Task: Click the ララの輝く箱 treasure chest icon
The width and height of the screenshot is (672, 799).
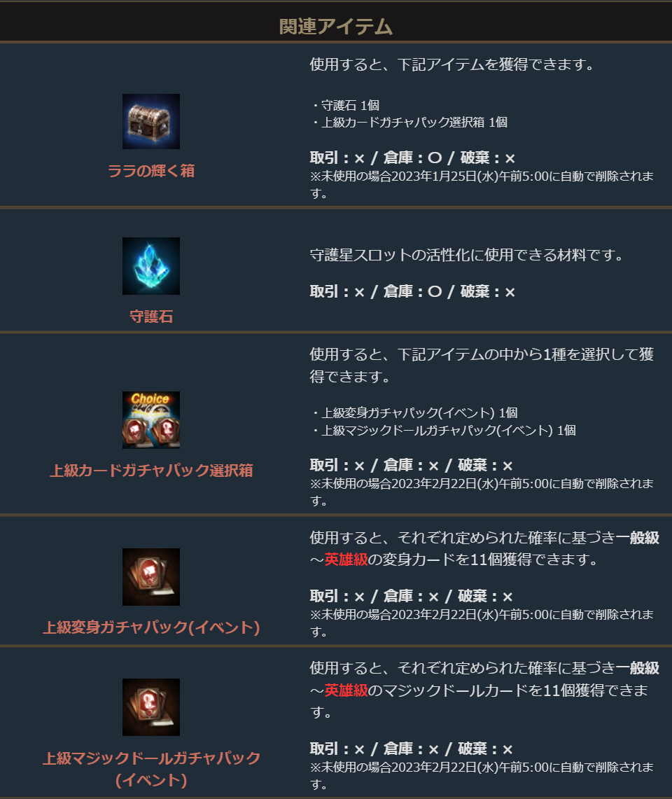Action: [150, 121]
